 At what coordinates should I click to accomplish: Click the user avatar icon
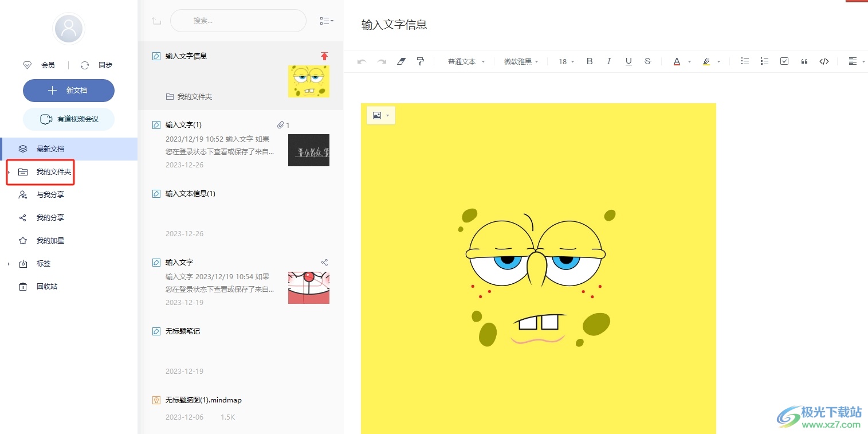click(x=69, y=29)
